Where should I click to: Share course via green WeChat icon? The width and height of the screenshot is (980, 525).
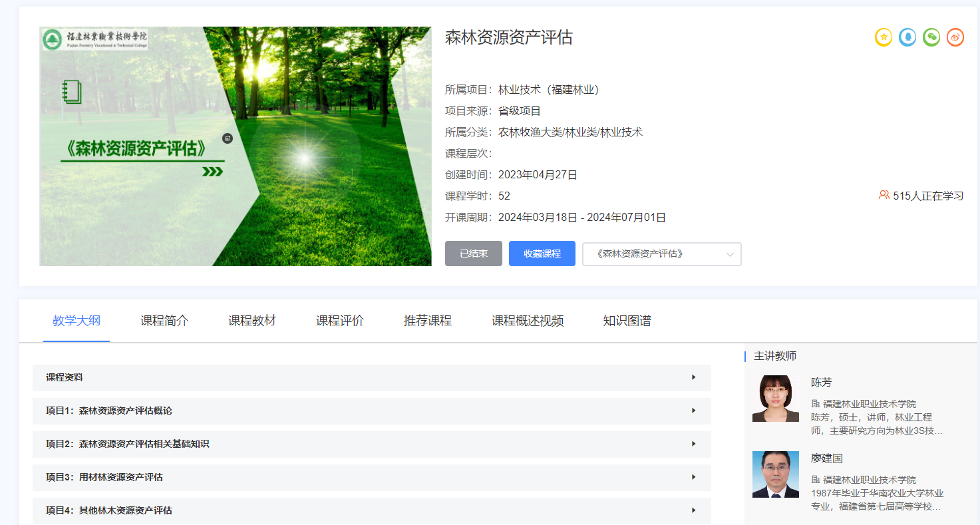coord(931,37)
